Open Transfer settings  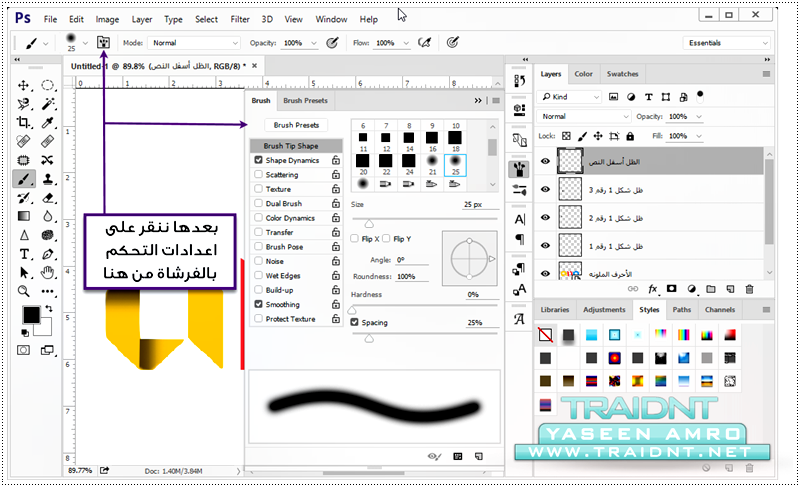click(x=280, y=232)
